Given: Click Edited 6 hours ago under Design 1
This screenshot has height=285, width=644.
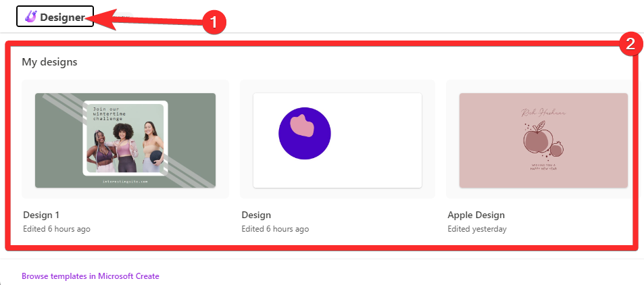Looking at the screenshot, I should tap(57, 229).
